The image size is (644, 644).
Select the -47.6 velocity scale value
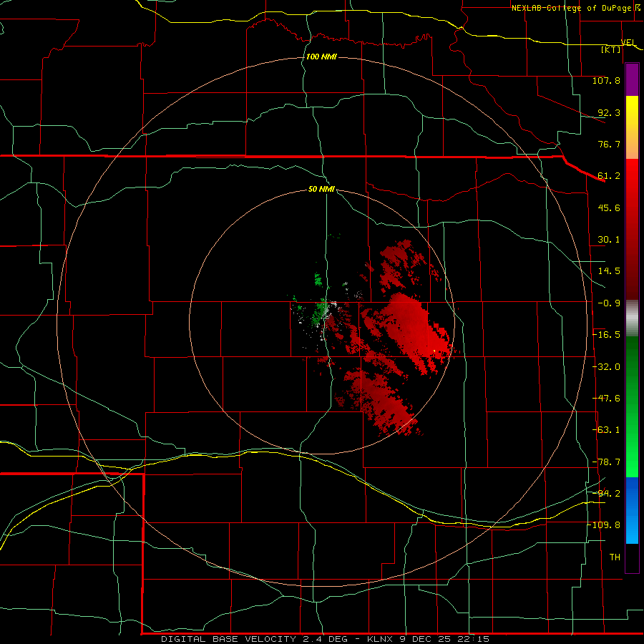click(607, 399)
